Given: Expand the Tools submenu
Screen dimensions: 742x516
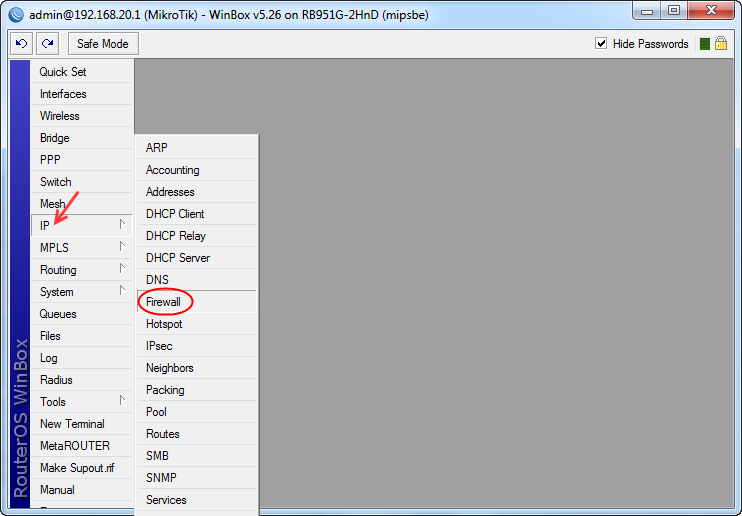Looking at the screenshot, I should tap(122, 401).
